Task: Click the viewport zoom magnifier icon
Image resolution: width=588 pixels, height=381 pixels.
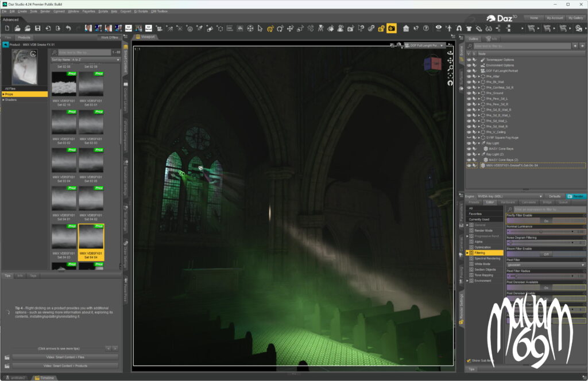Action: pos(450,68)
